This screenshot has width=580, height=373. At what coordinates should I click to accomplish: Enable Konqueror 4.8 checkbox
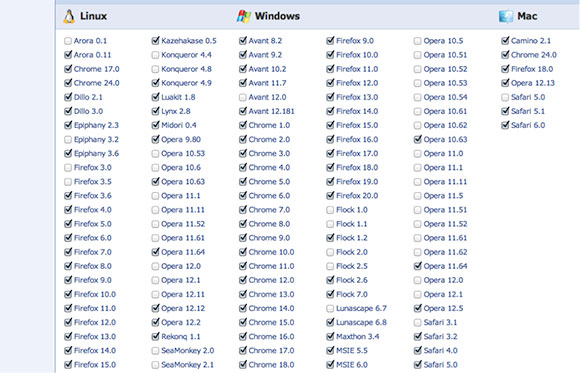click(x=155, y=69)
